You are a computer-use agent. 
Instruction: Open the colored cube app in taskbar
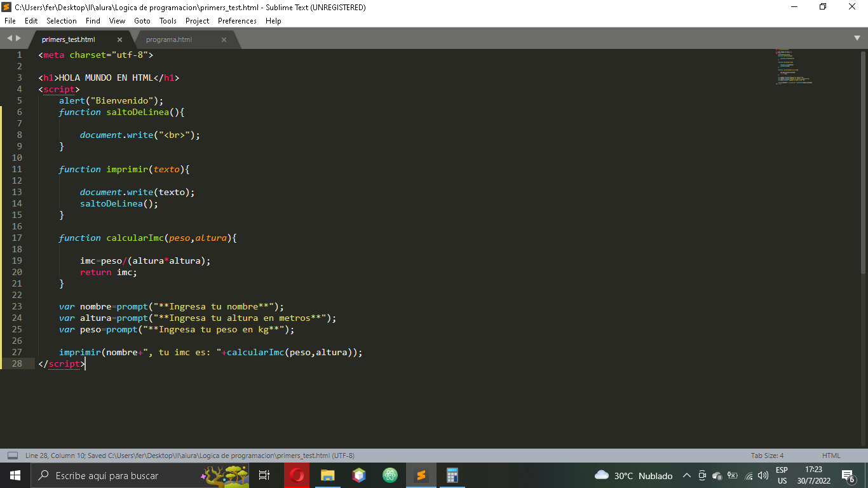coord(359,475)
